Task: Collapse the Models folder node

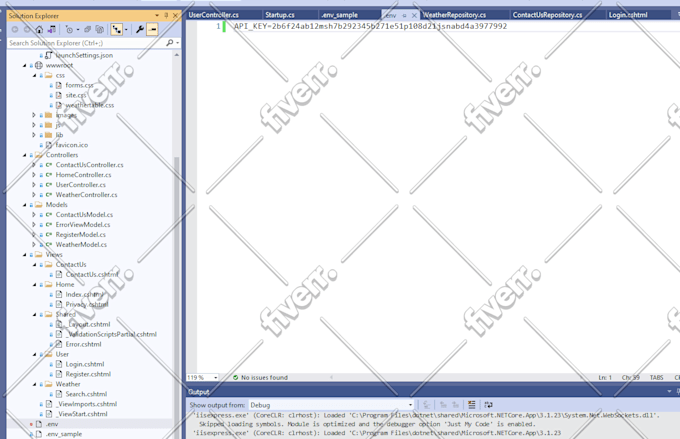Action: pos(24,205)
